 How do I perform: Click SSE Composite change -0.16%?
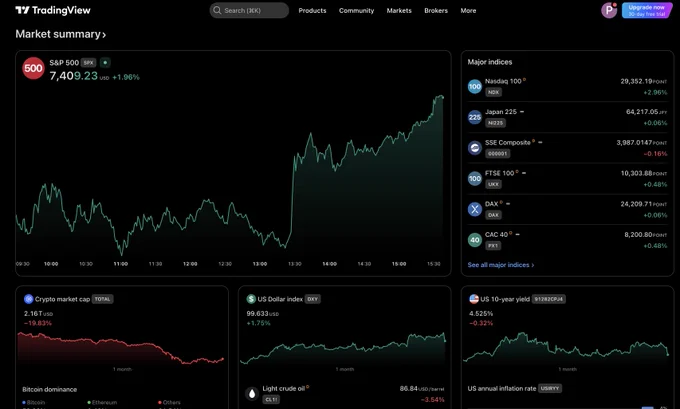(x=655, y=154)
